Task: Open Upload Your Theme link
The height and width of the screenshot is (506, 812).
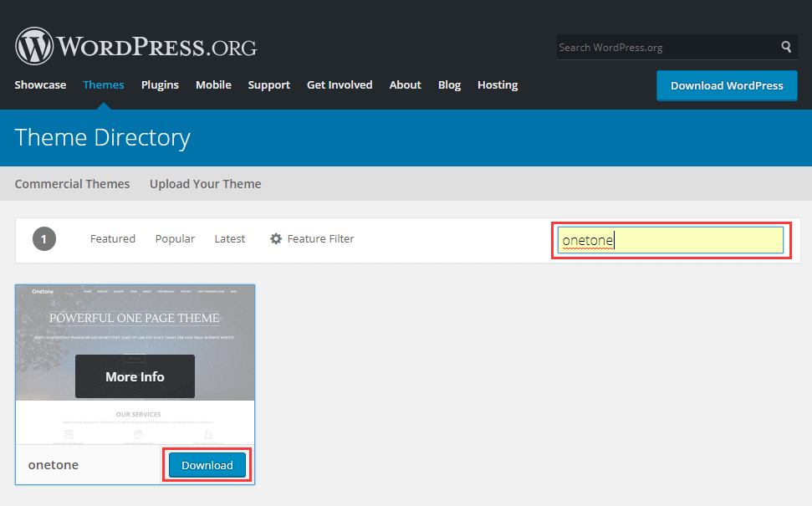Action: coord(206,184)
